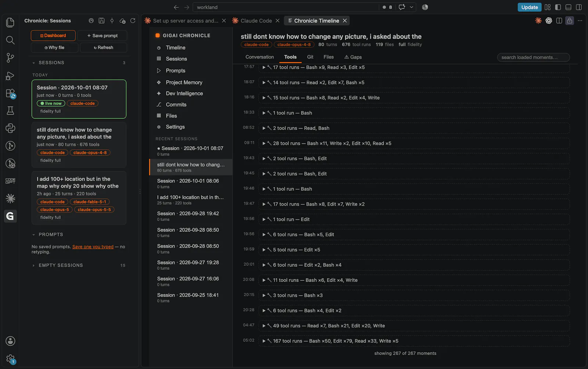Screen dimensions: 588x369
Task: Switch to the Conversation tab
Action: (259, 57)
